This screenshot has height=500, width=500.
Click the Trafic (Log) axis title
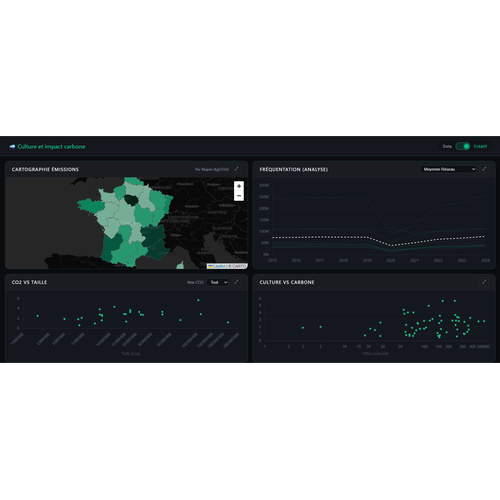(x=131, y=354)
